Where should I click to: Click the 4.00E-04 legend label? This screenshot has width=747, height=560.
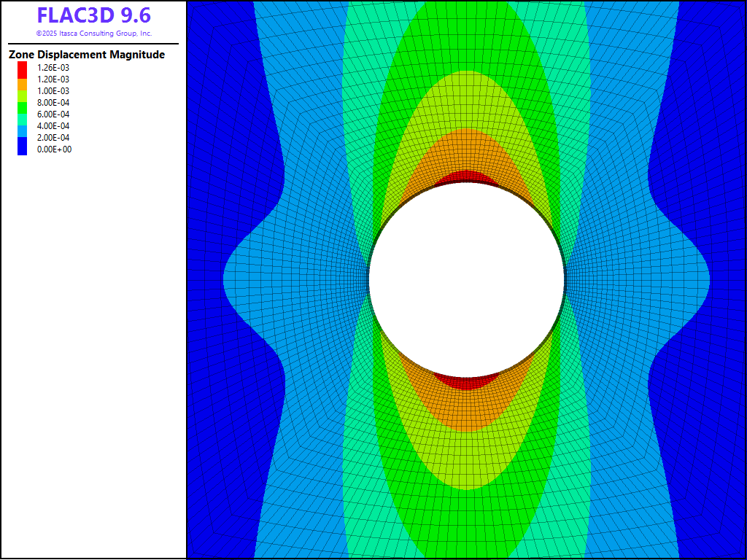pyautogui.click(x=54, y=126)
